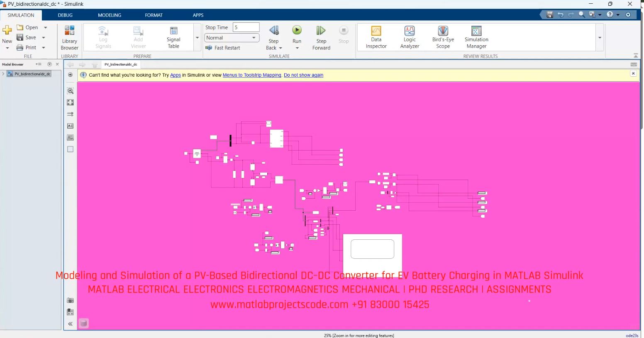
Task: Open the Bird's-Eye Scope
Action: 442,37
